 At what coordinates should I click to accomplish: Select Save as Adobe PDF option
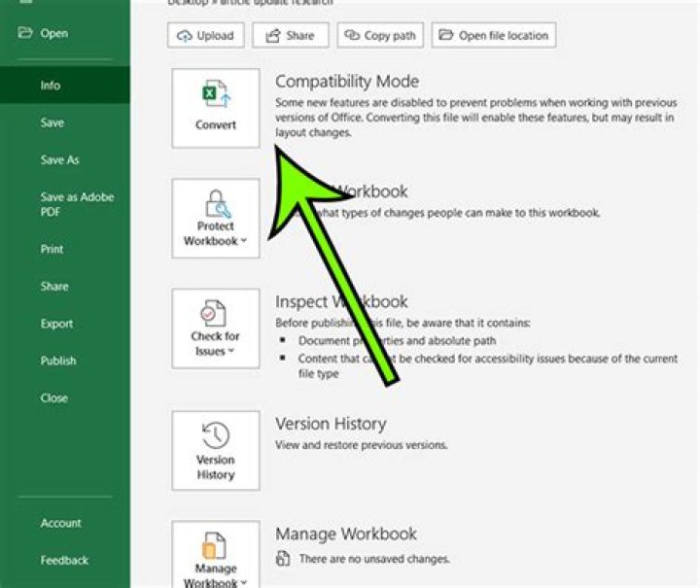point(65,204)
